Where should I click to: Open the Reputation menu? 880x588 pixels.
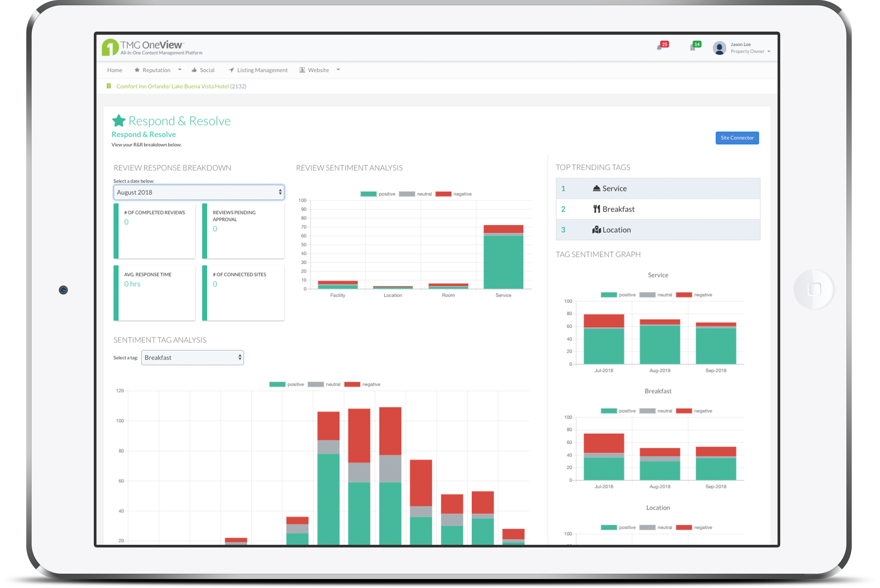pyautogui.click(x=152, y=70)
